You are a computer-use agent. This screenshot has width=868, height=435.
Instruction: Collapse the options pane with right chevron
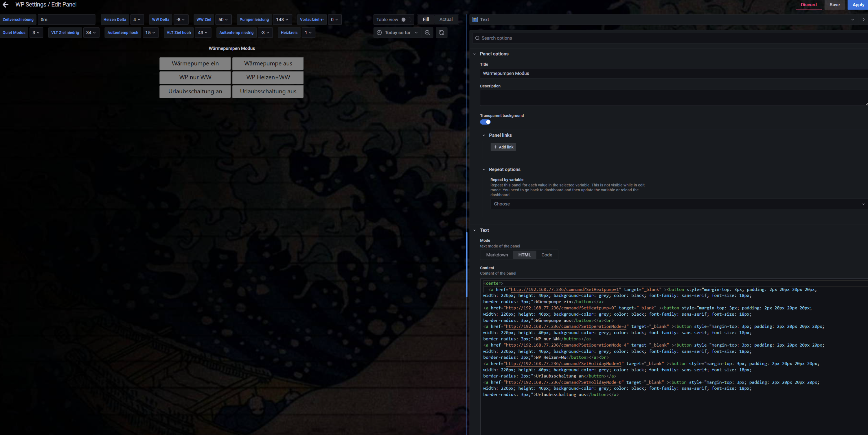tap(863, 20)
